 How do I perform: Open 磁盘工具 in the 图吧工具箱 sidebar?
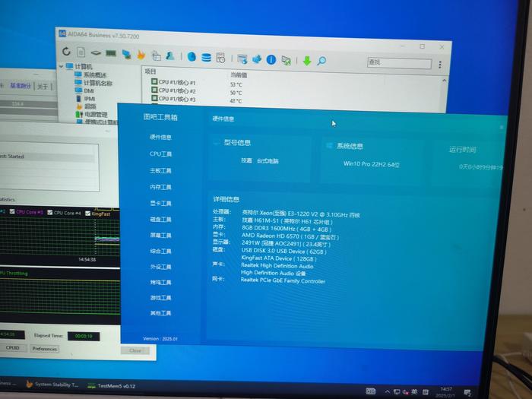click(x=160, y=219)
